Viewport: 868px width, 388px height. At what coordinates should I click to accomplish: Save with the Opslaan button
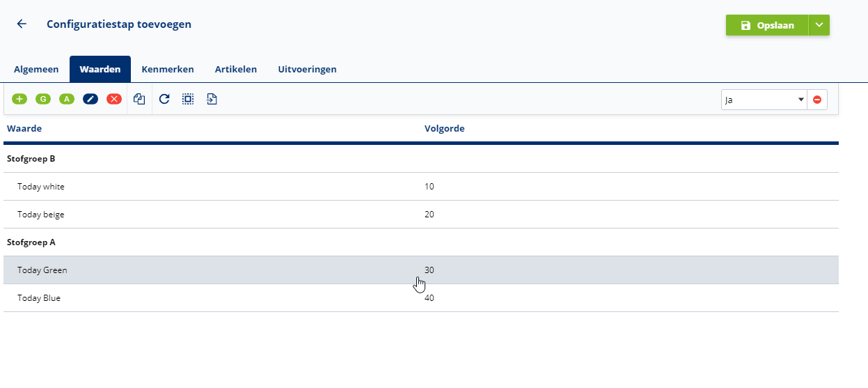pyautogui.click(x=766, y=25)
